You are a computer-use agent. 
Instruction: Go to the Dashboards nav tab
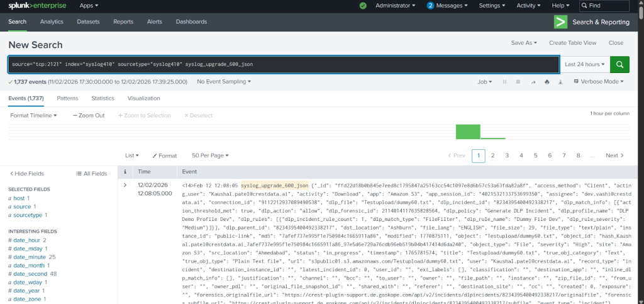click(x=191, y=22)
